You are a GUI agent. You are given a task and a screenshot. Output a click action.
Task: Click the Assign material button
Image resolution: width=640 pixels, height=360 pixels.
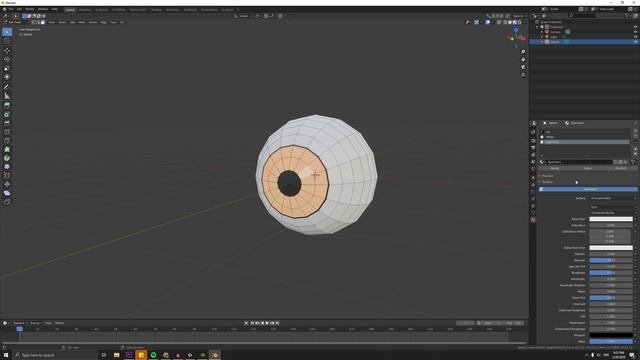click(555, 168)
